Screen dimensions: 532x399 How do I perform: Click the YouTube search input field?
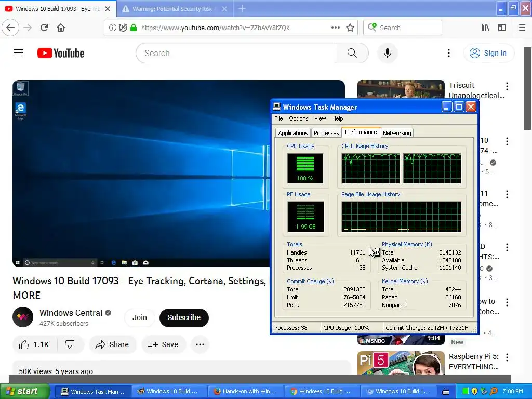[236, 53]
